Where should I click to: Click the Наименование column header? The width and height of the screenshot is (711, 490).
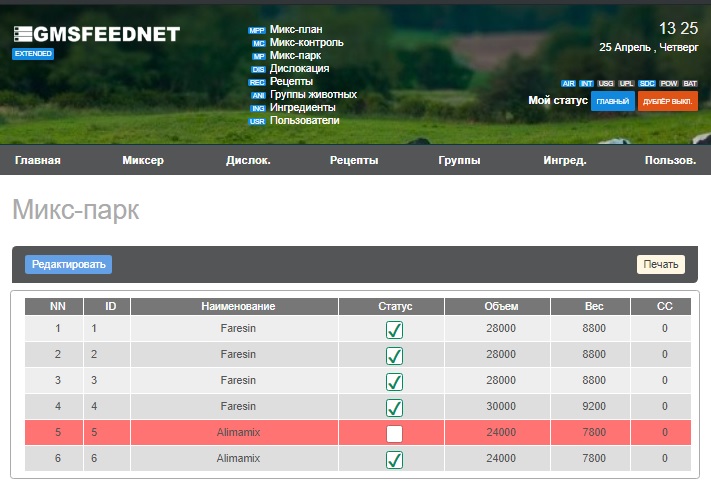click(234, 306)
